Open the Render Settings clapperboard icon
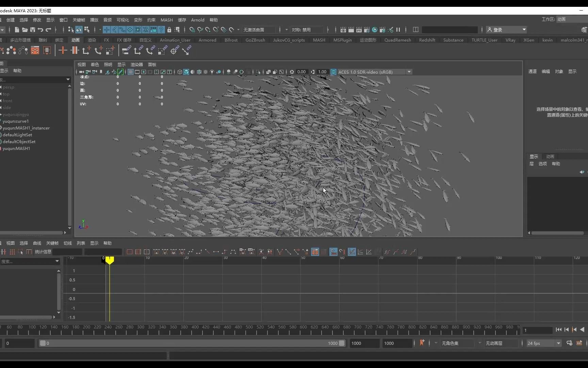This screenshot has width=588, height=368. pos(367,30)
